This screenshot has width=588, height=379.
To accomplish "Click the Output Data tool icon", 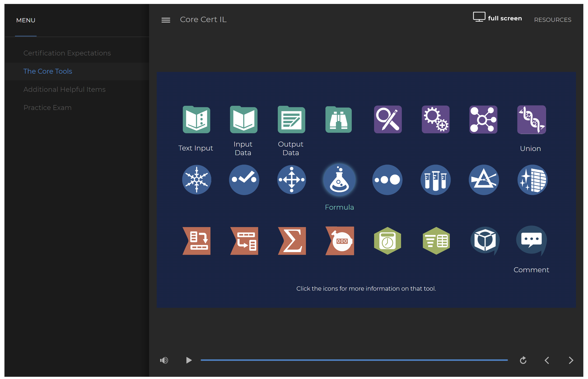I will tap(291, 120).
